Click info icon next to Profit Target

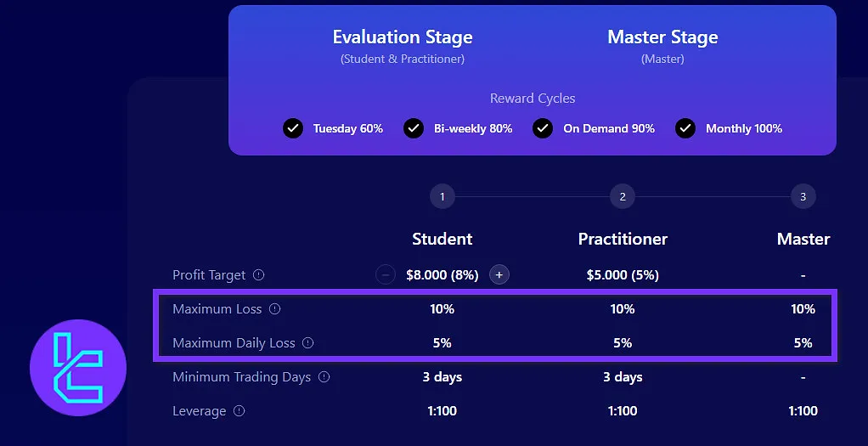point(259,275)
